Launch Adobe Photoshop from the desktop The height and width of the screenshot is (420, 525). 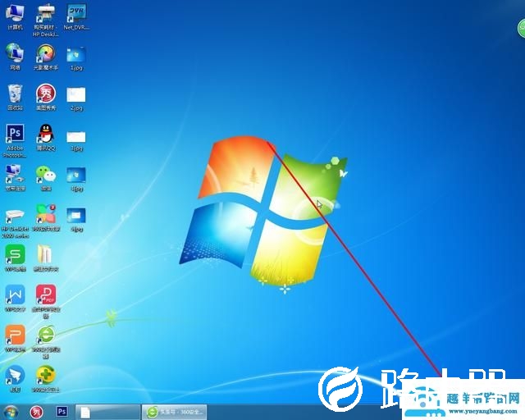(15, 140)
